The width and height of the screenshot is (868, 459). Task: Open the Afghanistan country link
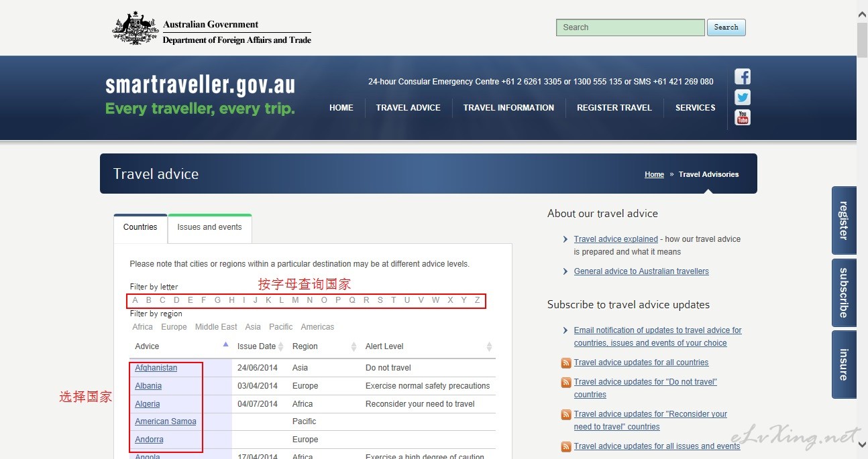156,368
